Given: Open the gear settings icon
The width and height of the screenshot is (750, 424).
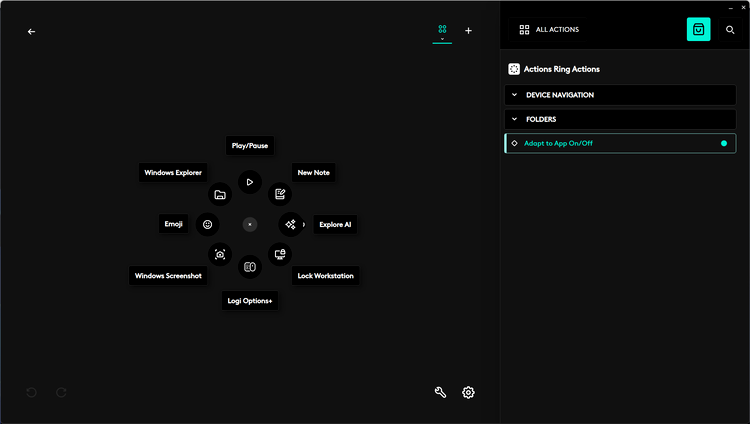Looking at the screenshot, I should coord(468,392).
